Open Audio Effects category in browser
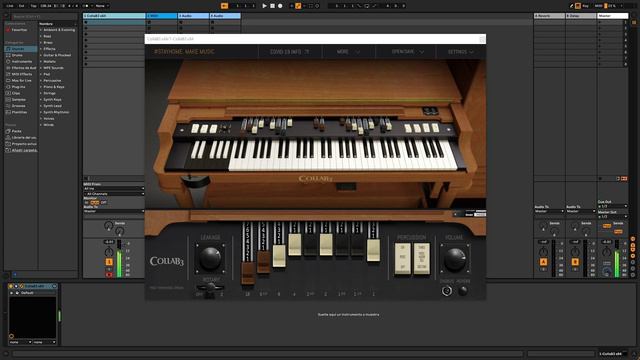The image size is (640, 360). (20, 68)
